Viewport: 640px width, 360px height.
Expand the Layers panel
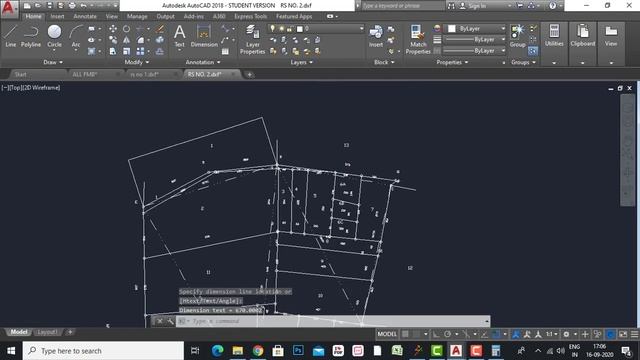(x=302, y=62)
